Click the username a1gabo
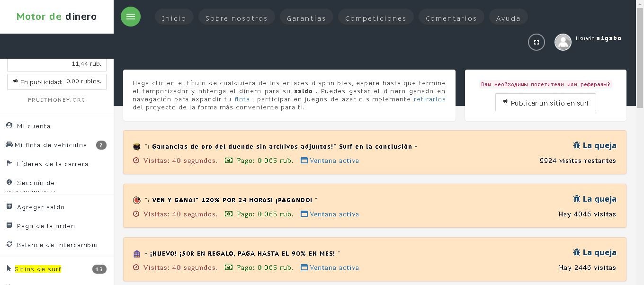This screenshot has height=285, width=644. click(x=609, y=38)
